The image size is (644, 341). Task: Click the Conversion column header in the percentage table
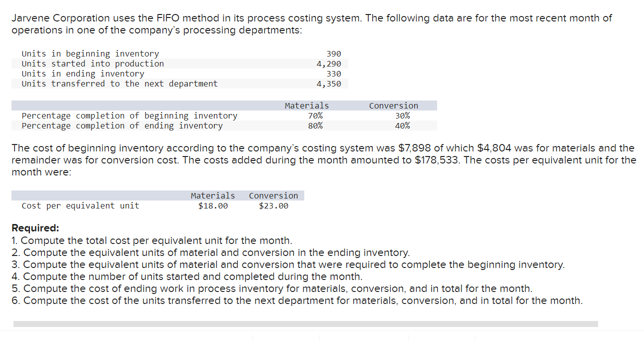(394, 105)
